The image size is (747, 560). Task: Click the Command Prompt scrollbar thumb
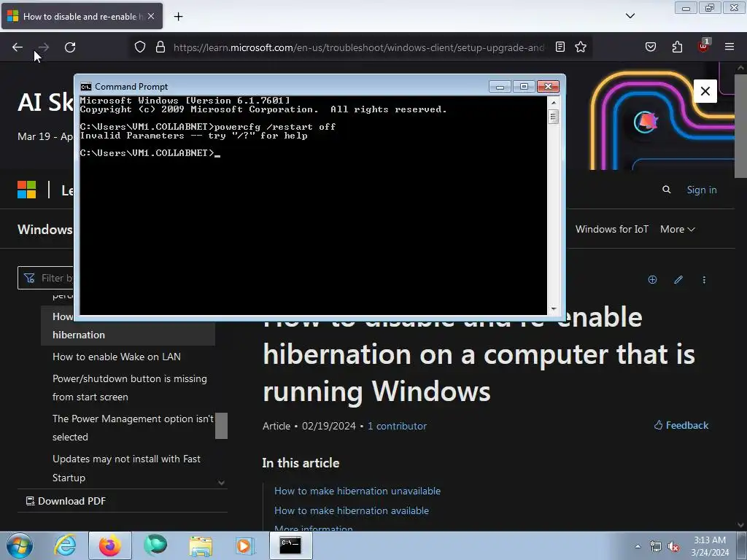(x=553, y=117)
